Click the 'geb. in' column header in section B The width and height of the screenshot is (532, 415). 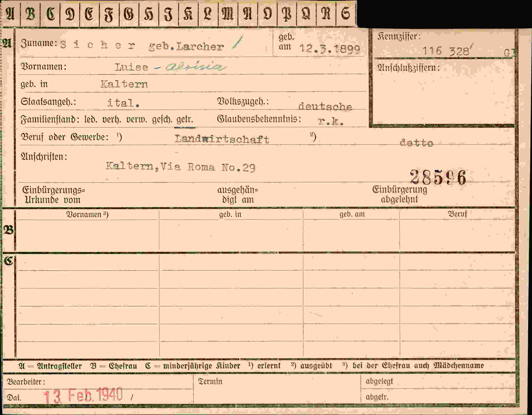[x=230, y=214]
